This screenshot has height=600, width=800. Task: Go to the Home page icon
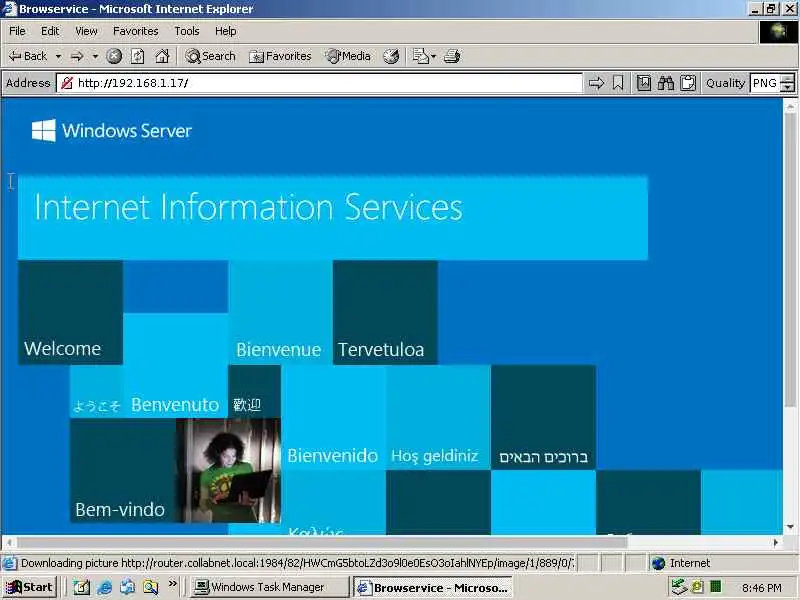[162, 56]
